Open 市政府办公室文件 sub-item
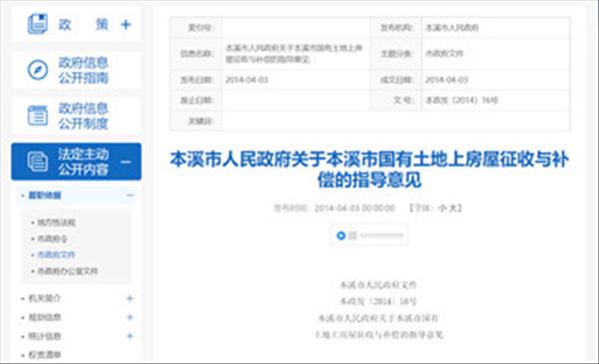Viewport: 599px width, 364px height. pos(67,271)
